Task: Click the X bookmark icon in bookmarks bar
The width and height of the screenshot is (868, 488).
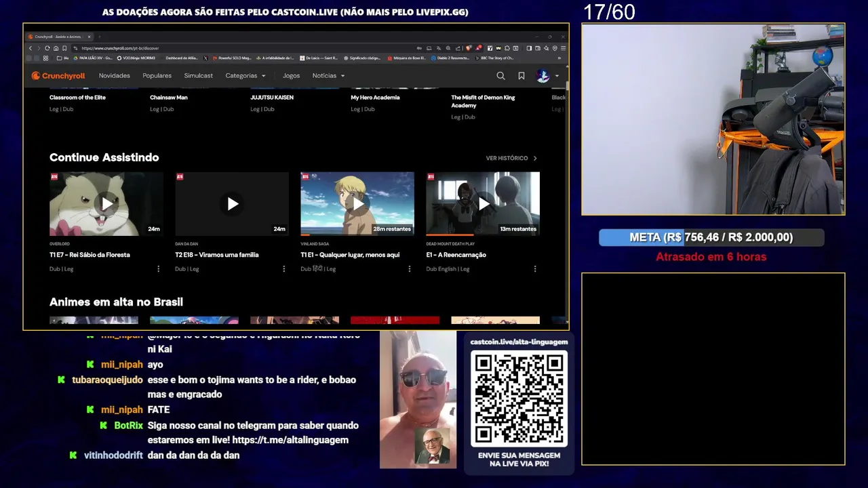Action: (205, 58)
